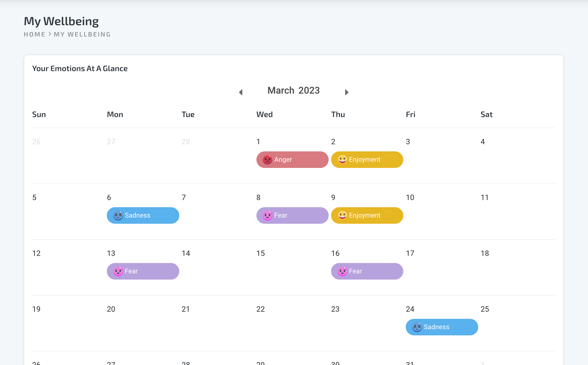Go to the next month arrow

tap(347, 92)
